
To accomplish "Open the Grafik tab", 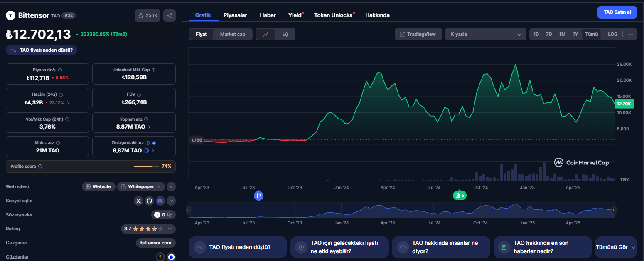I will tap(203, 15).
